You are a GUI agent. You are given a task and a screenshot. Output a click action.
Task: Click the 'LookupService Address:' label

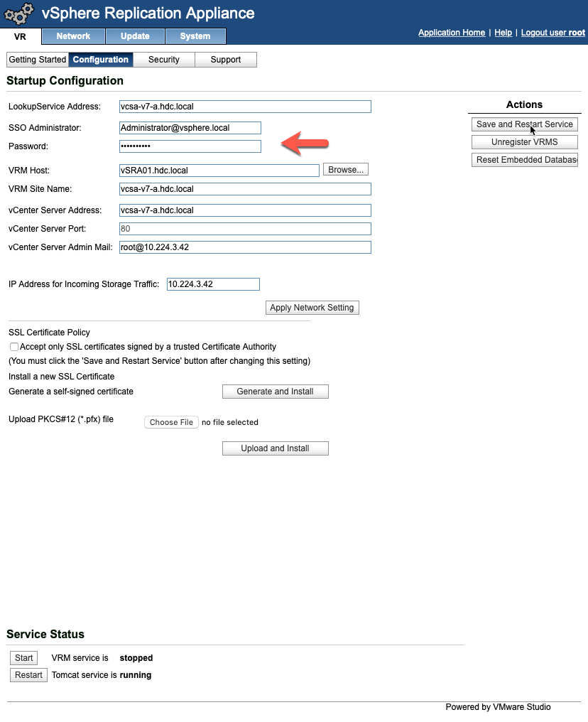(54, 107)
